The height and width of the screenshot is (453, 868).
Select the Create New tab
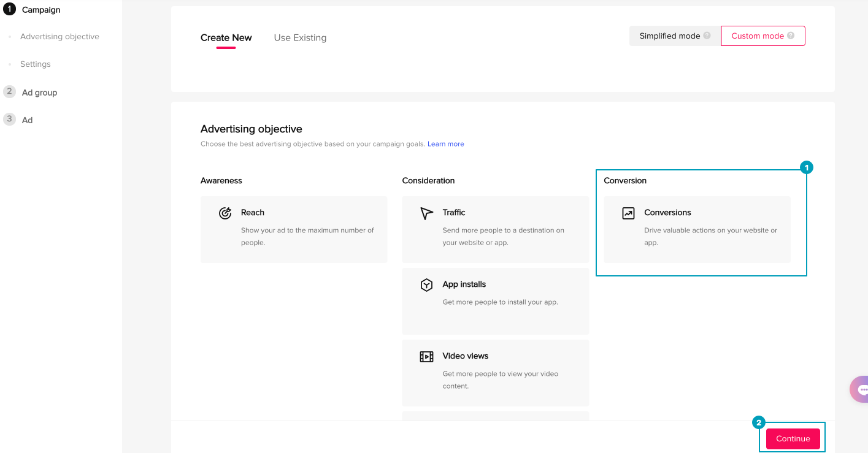click(226, 37)
